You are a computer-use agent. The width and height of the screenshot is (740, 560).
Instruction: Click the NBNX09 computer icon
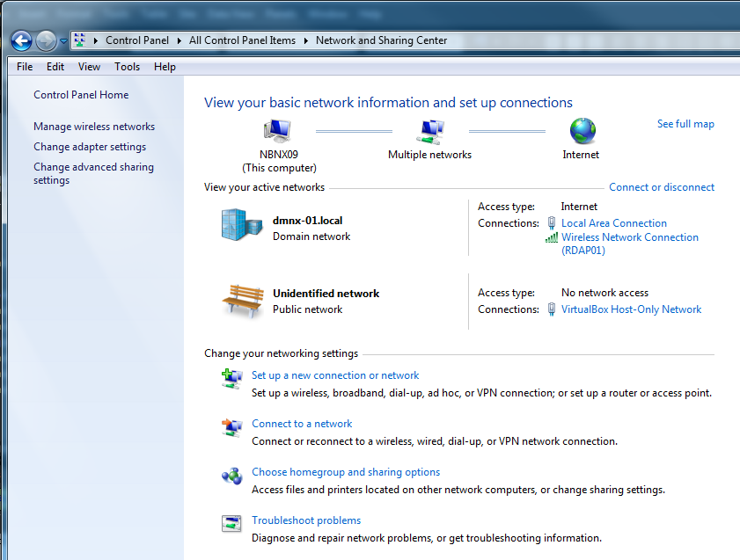point(277,132)
